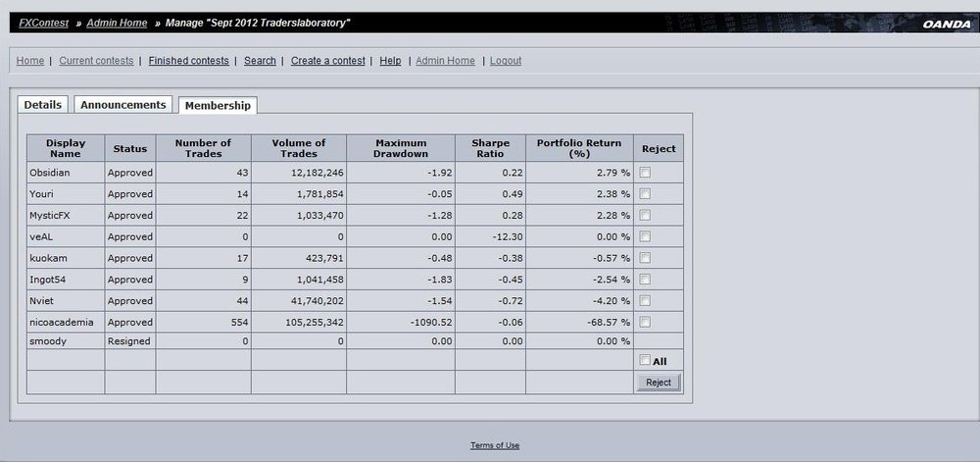Go to Current contests
Viewport: 980px width, 462px height.
(x=96, y=61)
